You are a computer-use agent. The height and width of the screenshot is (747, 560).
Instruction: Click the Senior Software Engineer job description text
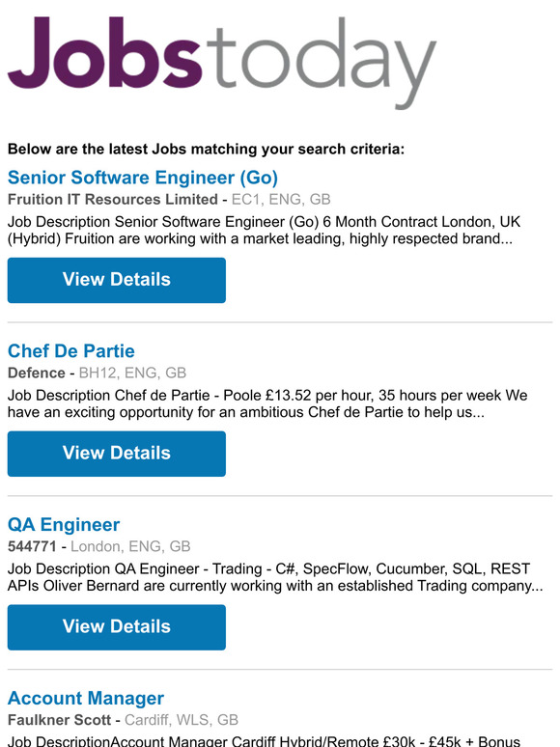[x=264, y=230]
